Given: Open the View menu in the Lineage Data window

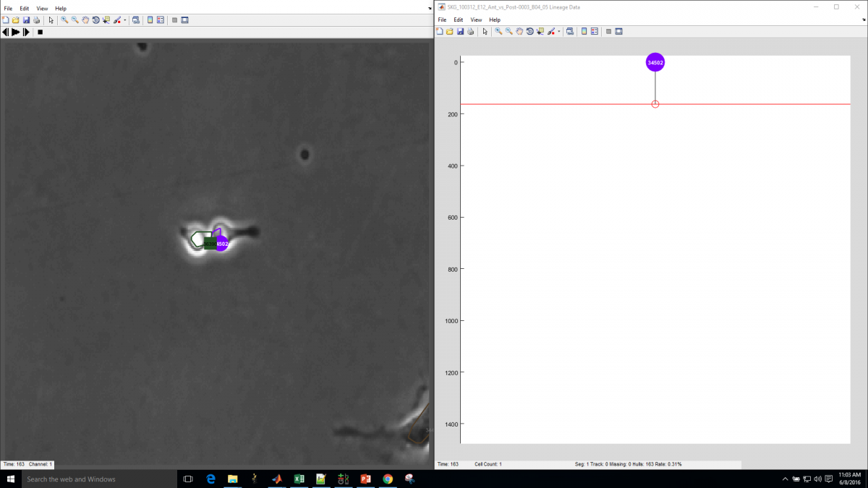Looking at the screenshot, I should click(476, 20).
